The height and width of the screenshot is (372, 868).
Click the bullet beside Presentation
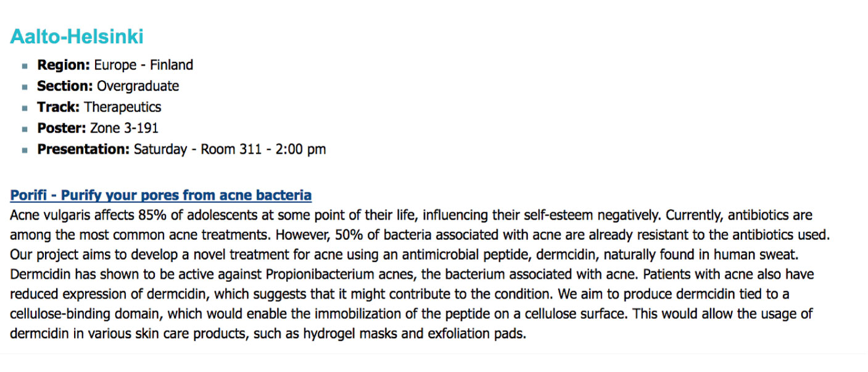[25, 150]
